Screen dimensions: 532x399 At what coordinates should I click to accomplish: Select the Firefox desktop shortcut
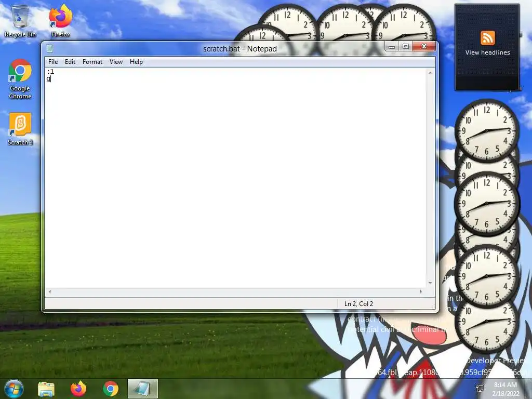coord(60,21)
